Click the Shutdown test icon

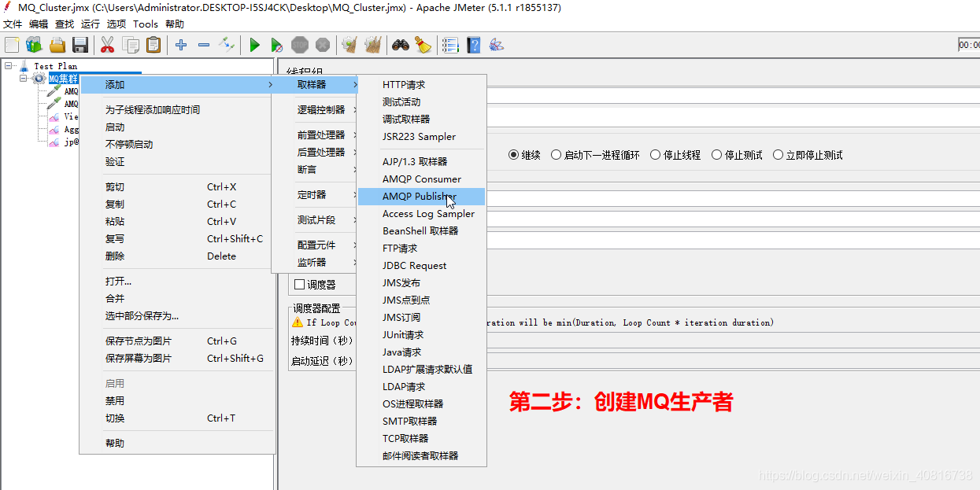click(x=322, y=45)
